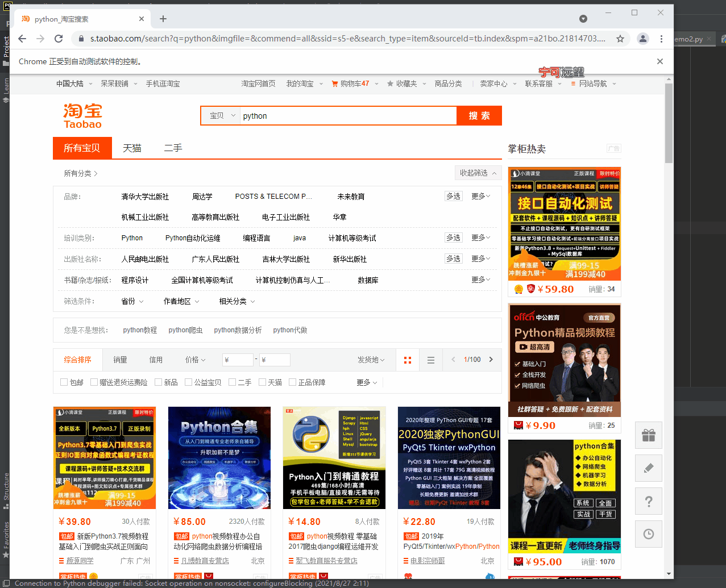
Task: Sort results by 信用
Action: tap(156, 360)
